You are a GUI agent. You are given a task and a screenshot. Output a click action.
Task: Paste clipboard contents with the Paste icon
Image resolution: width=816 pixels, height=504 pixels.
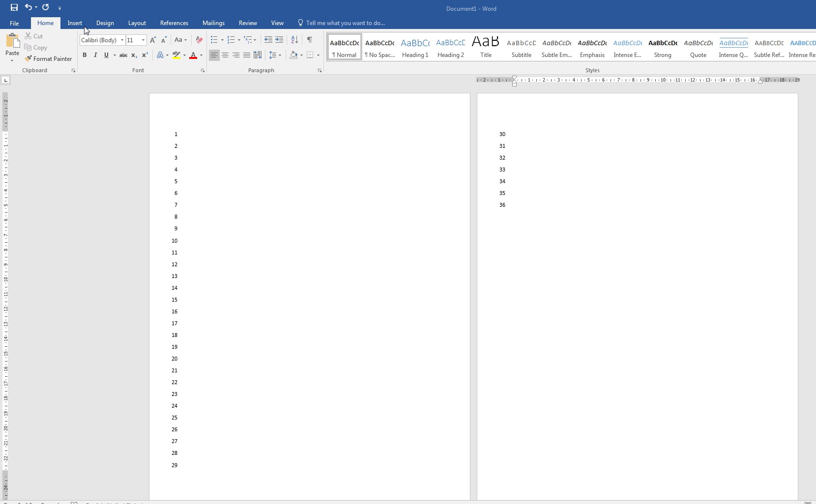[x=12, y=41]
